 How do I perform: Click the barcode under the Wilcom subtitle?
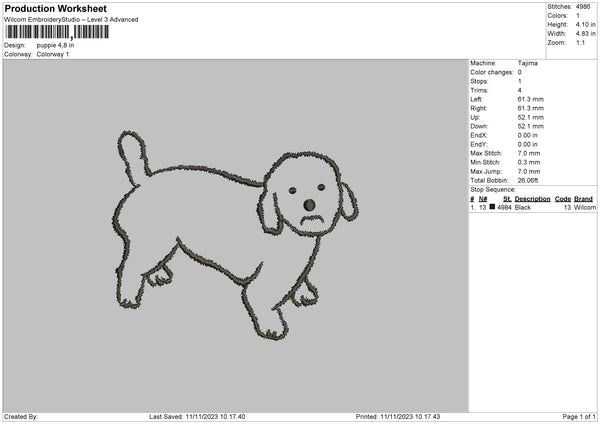click(57, 32)
